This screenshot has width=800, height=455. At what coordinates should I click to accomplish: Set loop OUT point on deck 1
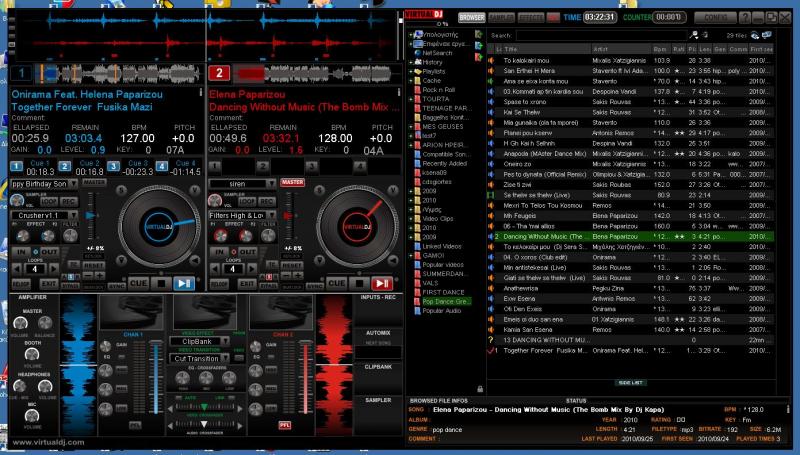49,252
